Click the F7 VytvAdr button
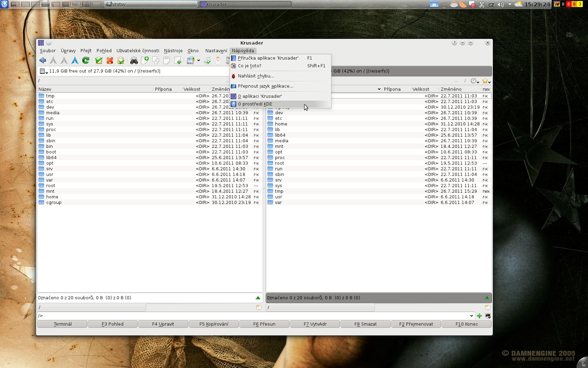This screenshot has width=588, height=368. tap(315, 324)
